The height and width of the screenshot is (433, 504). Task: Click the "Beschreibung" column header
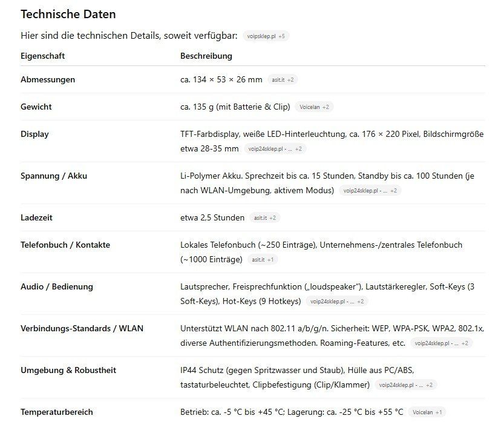(x=206, y=56)
